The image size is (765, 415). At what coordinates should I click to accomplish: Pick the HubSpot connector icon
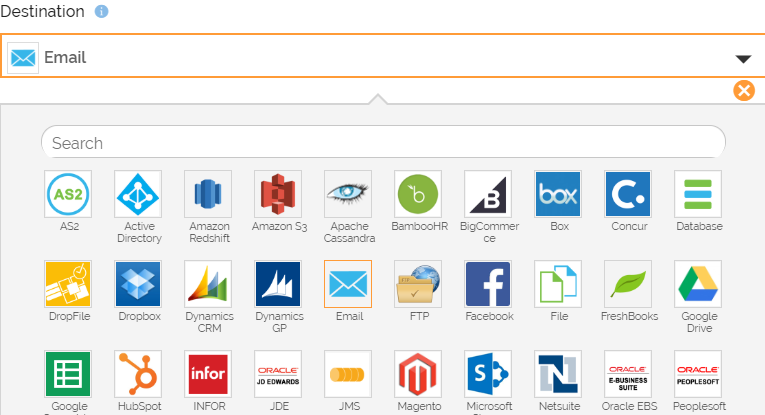139,374
